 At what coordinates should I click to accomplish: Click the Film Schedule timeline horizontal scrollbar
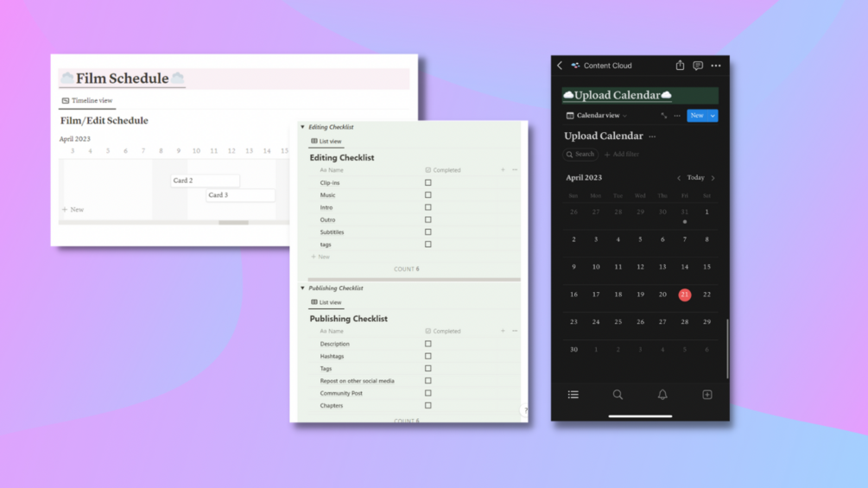pyautogui.click(x=233, y=223)
